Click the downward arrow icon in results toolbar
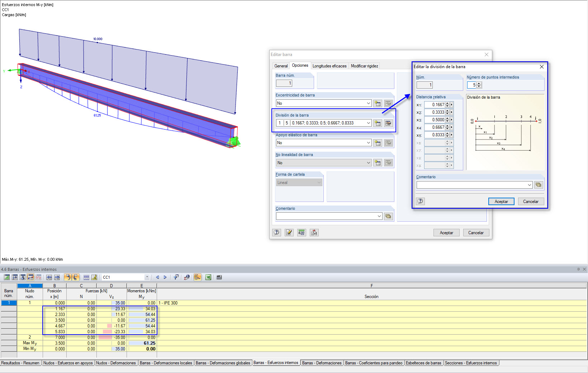This screenshot has width=588, height=373. 23,277
